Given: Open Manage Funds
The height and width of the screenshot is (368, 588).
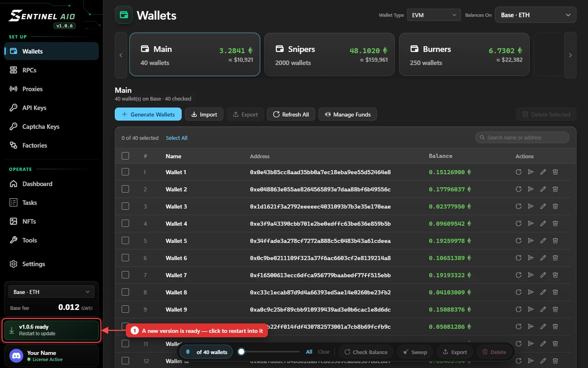Looking at the screenshot, I should tap(347, 114).
